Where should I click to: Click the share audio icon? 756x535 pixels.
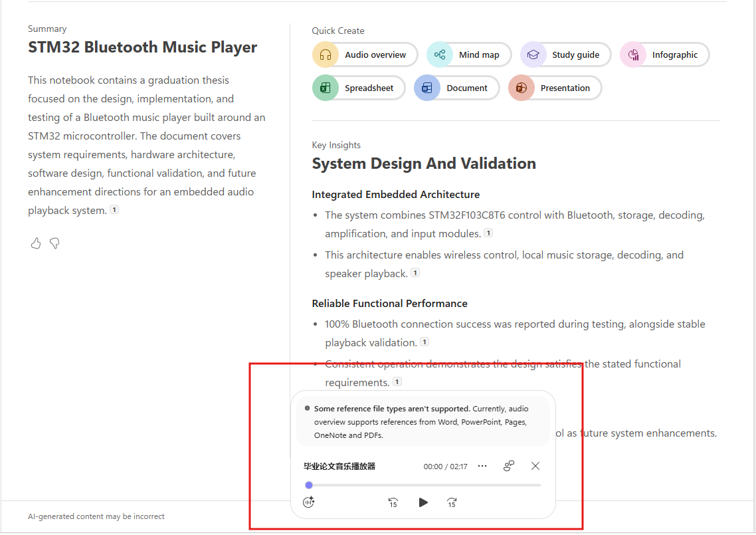[509, 466]
